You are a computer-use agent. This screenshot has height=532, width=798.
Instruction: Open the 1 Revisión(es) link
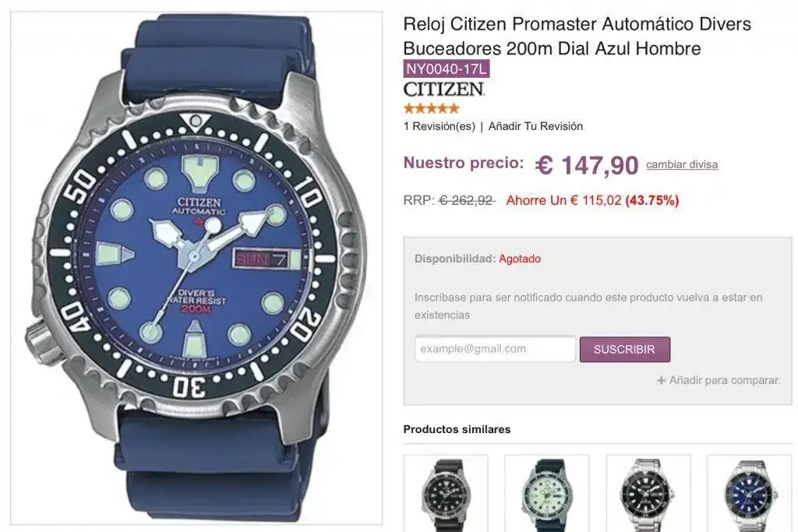pyautogui.click(x=440, y=126)
